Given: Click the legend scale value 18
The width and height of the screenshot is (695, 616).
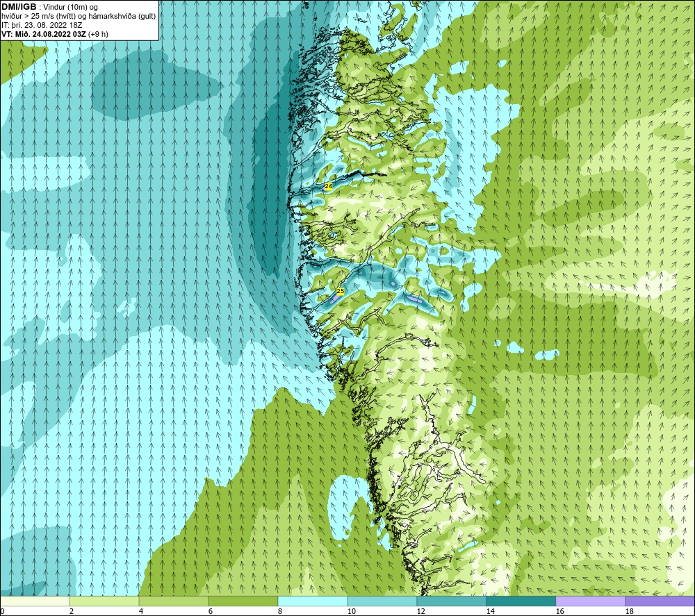Looking at the screenshot, I should click(629, 611).
